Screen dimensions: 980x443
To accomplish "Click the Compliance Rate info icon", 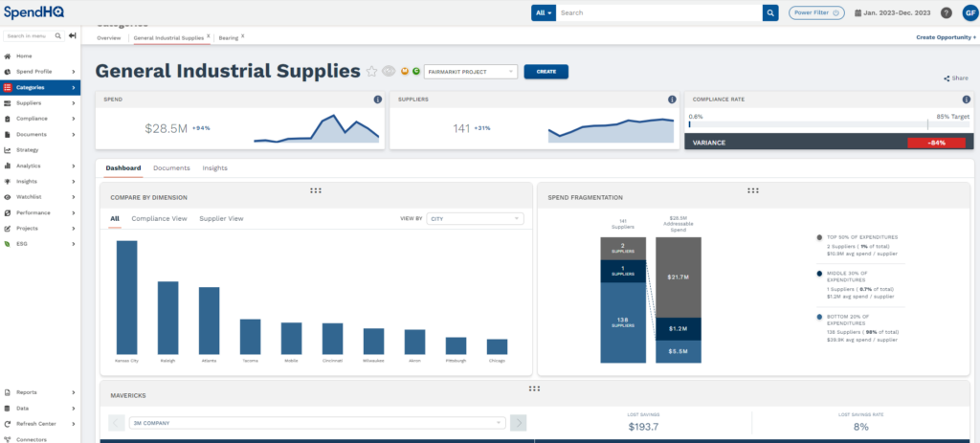I will coord(967,100).
